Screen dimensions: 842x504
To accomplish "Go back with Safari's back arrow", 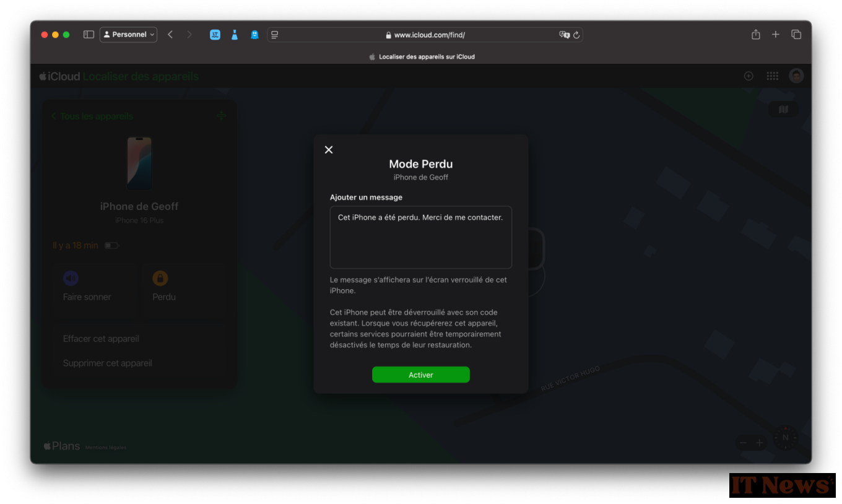I will [x=170, y=35].
